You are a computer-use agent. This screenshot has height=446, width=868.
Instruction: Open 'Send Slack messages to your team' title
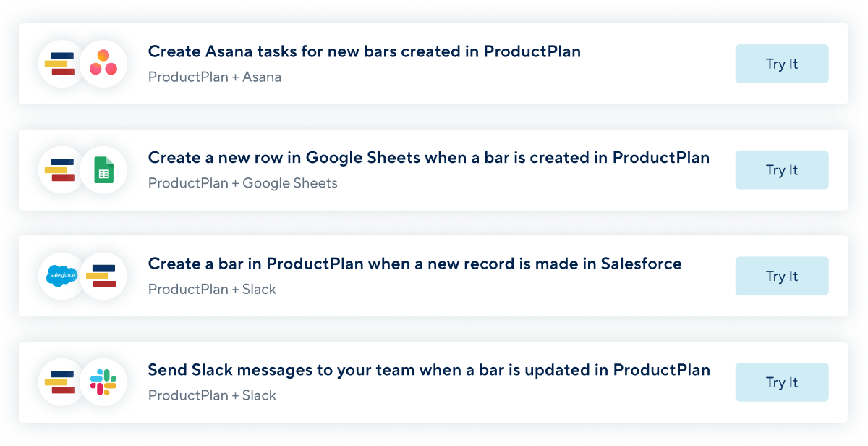point(429,370)
